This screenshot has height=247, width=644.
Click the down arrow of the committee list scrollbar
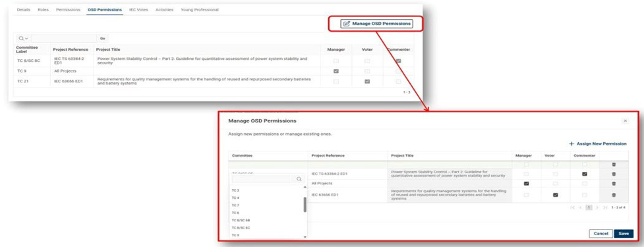coord(305,236)
